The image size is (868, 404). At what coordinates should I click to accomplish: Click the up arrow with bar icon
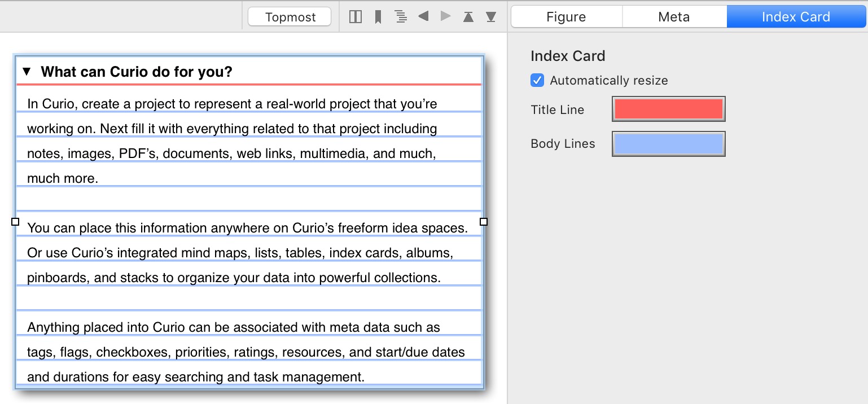coord(468,17)
